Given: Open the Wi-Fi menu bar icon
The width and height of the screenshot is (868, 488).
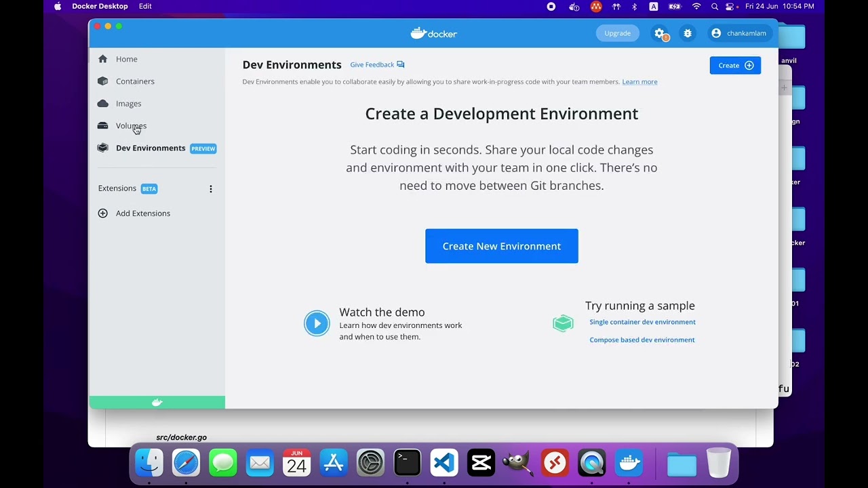Looking at the screenshot, I should (696, 6).
